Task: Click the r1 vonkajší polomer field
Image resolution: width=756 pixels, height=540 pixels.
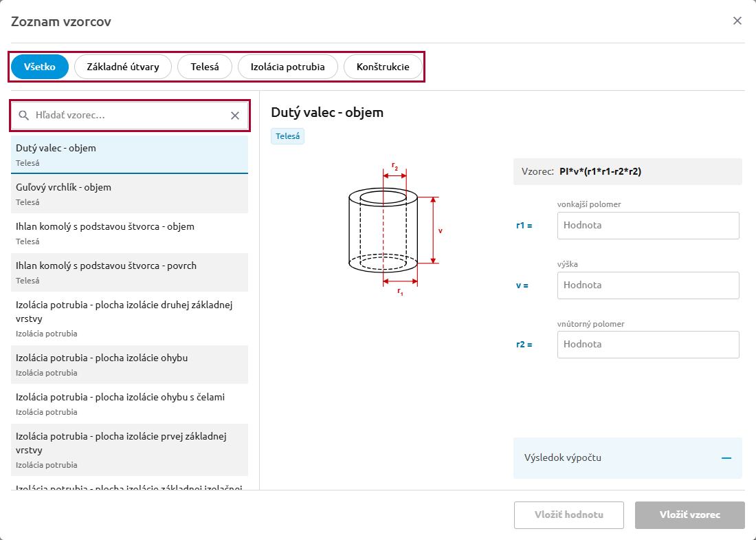Action: [x=648, y=226]
